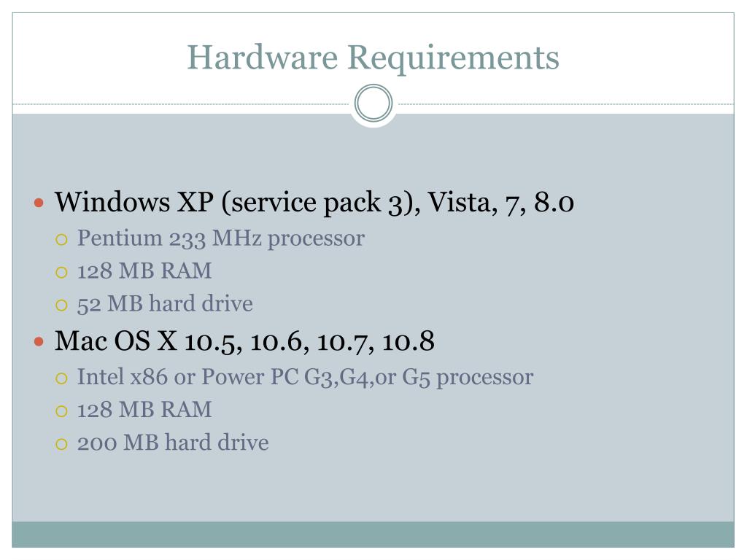This screenshot has width=747, height=560.
Task: Click the hollow bullet beside Pentium 233 MHz
Action: (62, 239)
